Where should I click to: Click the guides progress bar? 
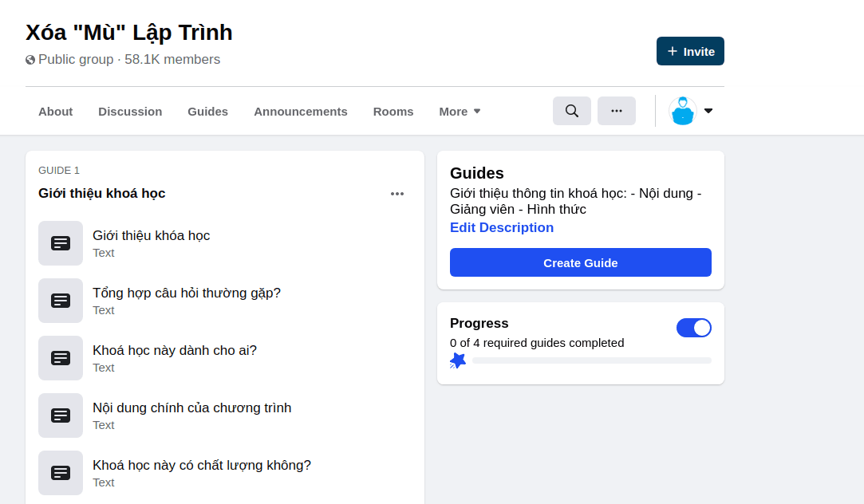pos(591,360)
